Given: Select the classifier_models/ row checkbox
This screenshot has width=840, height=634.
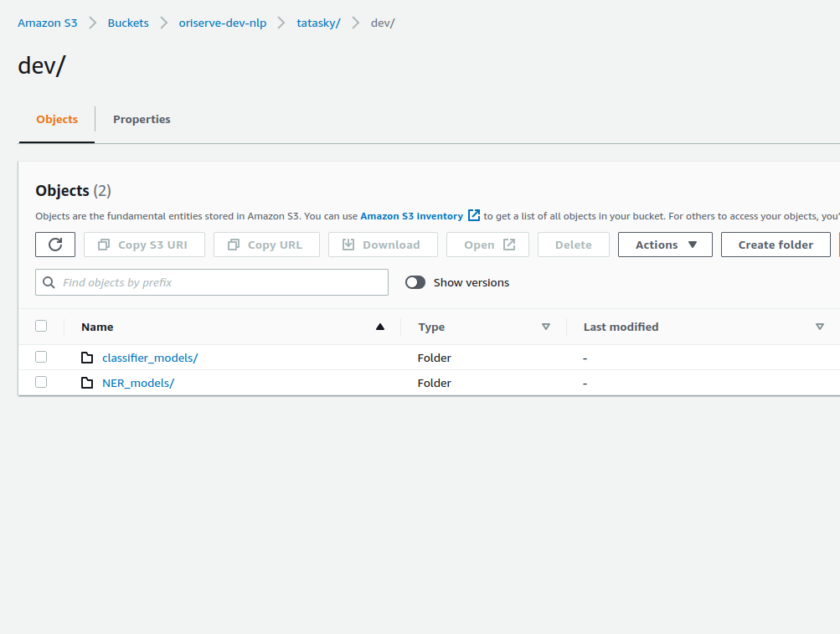Looking at the screenshot, I should (41, 357).
